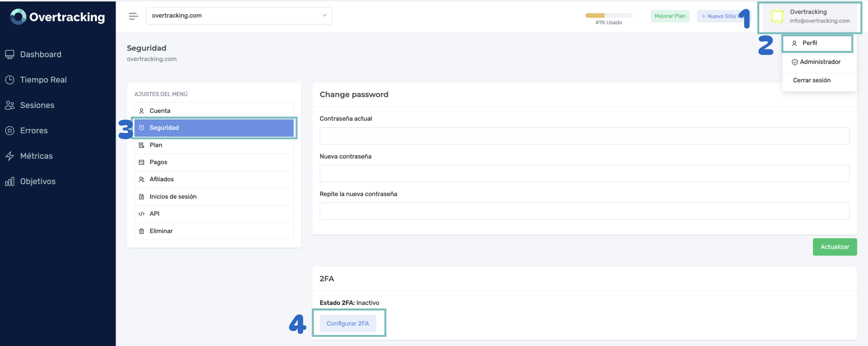Choose Cerrar sesión to log out

[x=819, y=80]
